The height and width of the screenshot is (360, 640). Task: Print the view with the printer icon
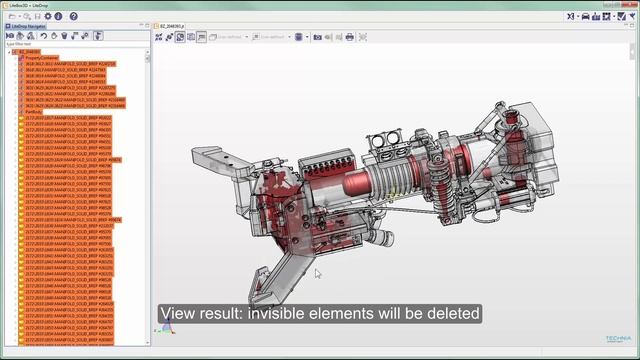tap(350, 37)
